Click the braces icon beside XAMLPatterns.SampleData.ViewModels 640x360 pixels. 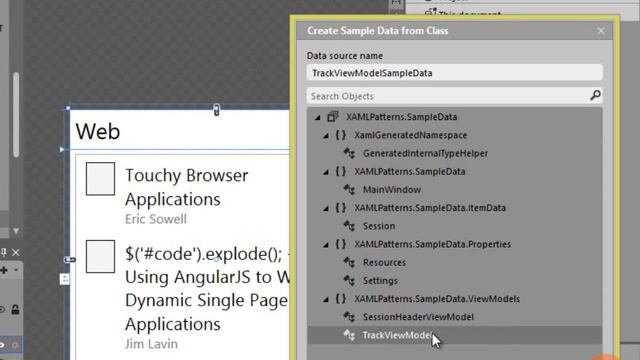coord(340,299)
